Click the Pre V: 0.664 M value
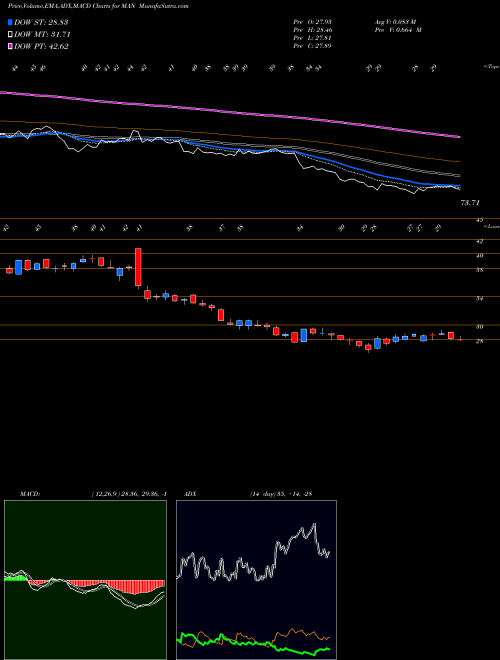 pyautogui.click(x=398, y=30)
